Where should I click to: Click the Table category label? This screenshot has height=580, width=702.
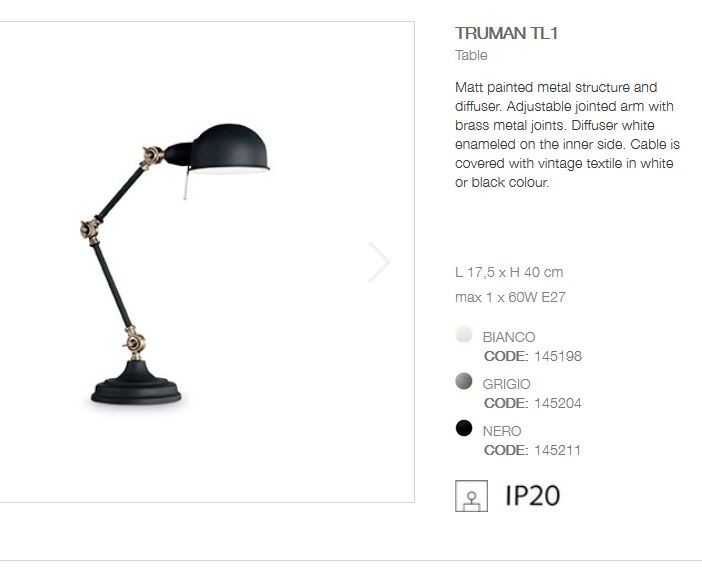pos(471,56)
